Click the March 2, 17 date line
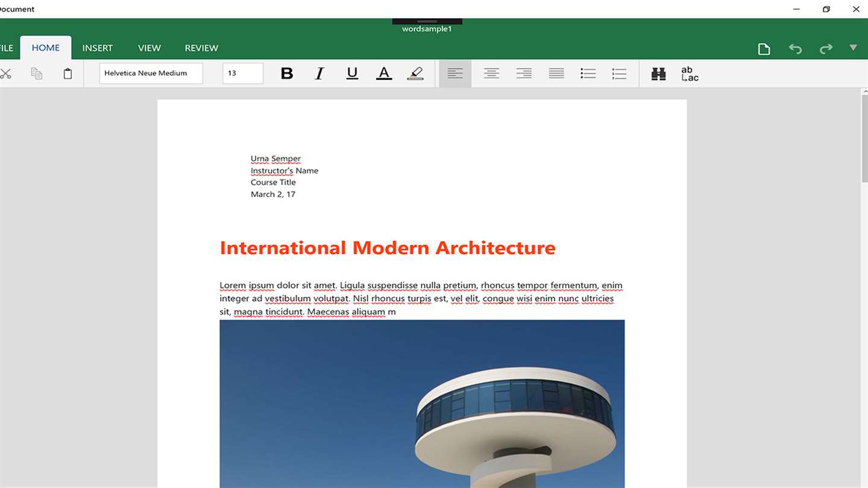This screenshot has width=868, height=488. pos(273,194)
